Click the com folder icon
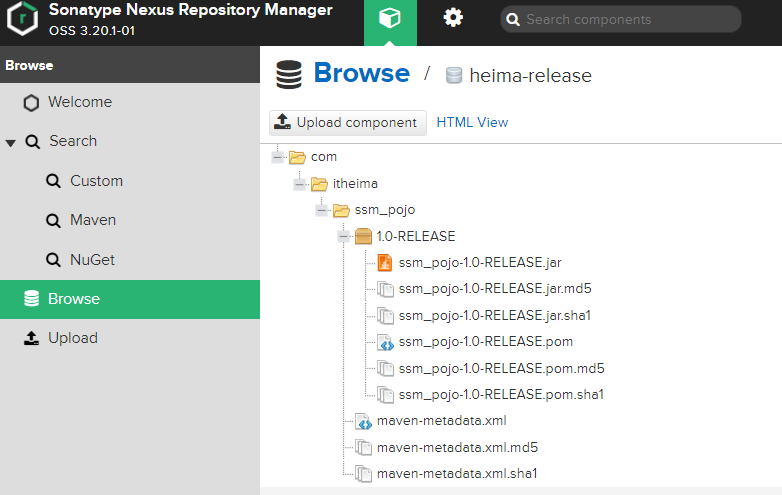 coord(297,158)
